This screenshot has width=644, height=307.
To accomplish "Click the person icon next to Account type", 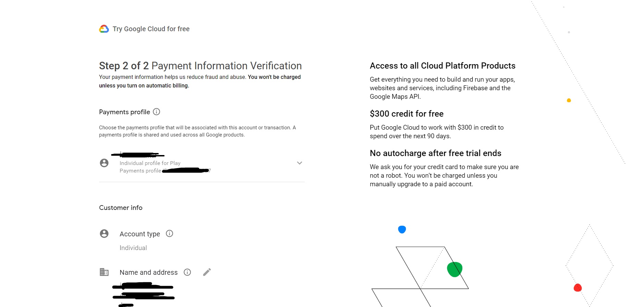I will pos(104,234).
